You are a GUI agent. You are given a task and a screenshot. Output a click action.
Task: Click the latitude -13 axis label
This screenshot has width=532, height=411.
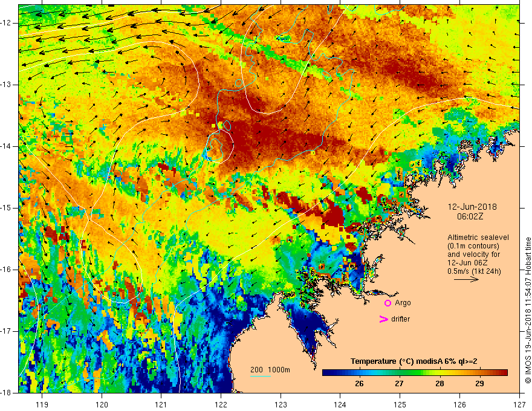(7, 85)
